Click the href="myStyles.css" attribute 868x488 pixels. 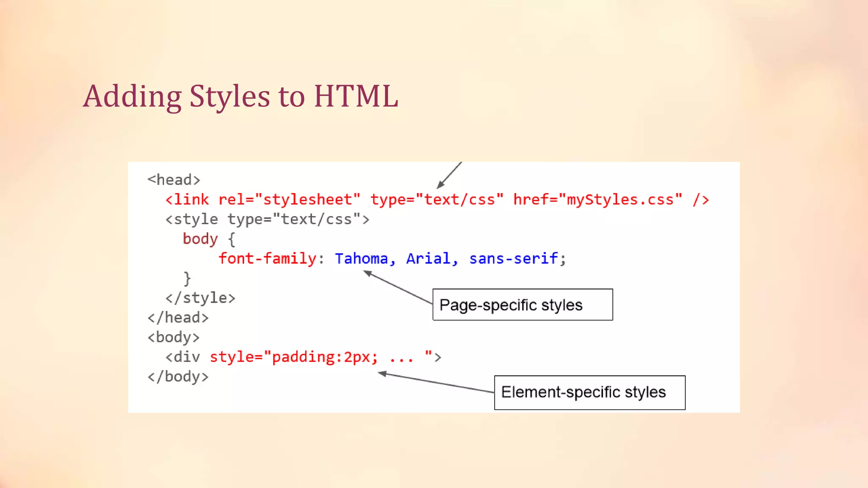point(598,200)
